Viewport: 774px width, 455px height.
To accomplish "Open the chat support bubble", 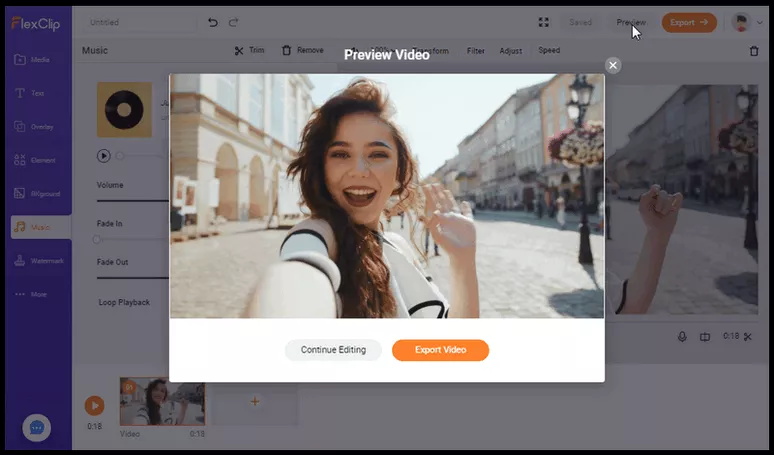I will point(37,427).
